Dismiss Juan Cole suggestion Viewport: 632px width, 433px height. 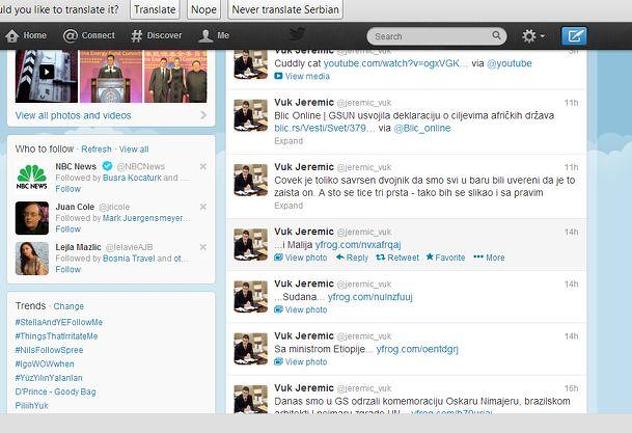203,207
